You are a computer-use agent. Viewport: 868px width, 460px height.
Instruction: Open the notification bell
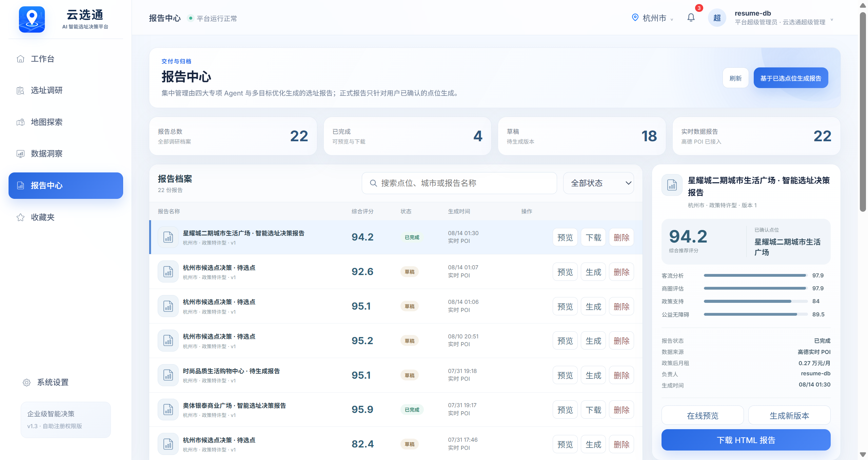(691, 18)
